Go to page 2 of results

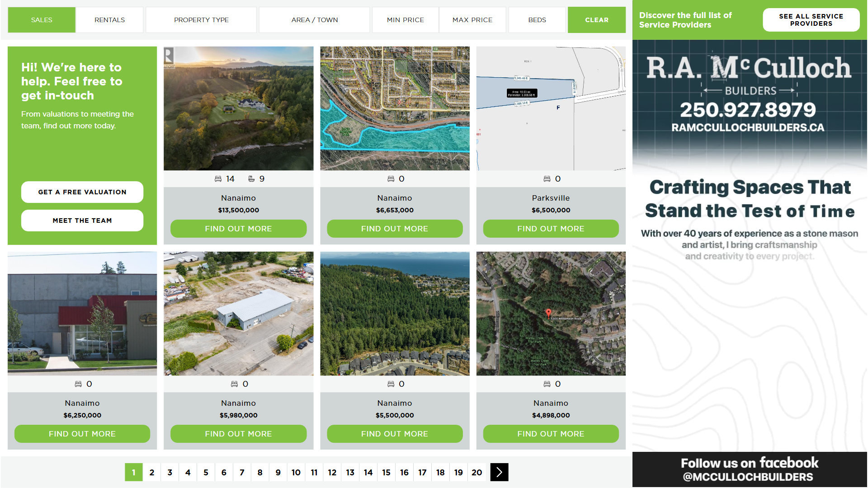click(x=152, y=472)
